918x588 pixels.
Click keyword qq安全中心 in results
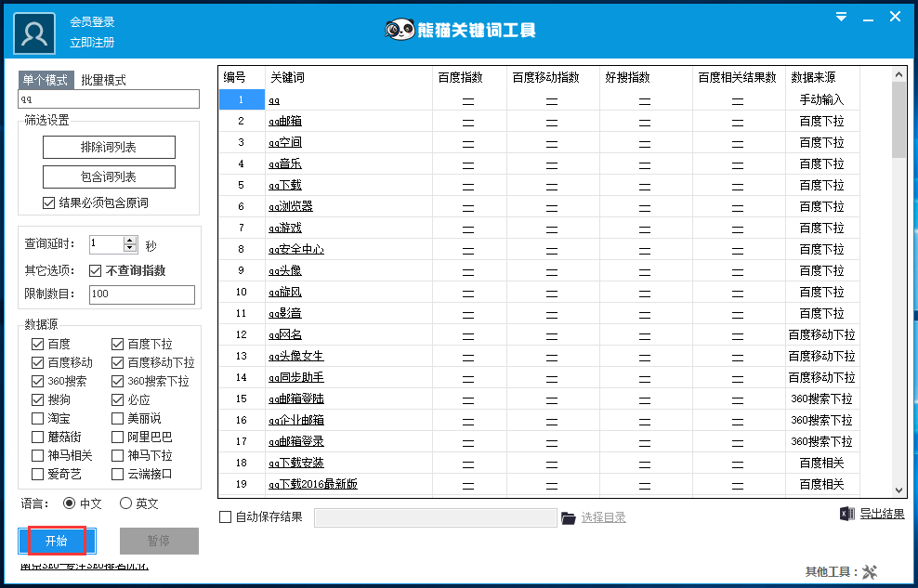point(296,249)
